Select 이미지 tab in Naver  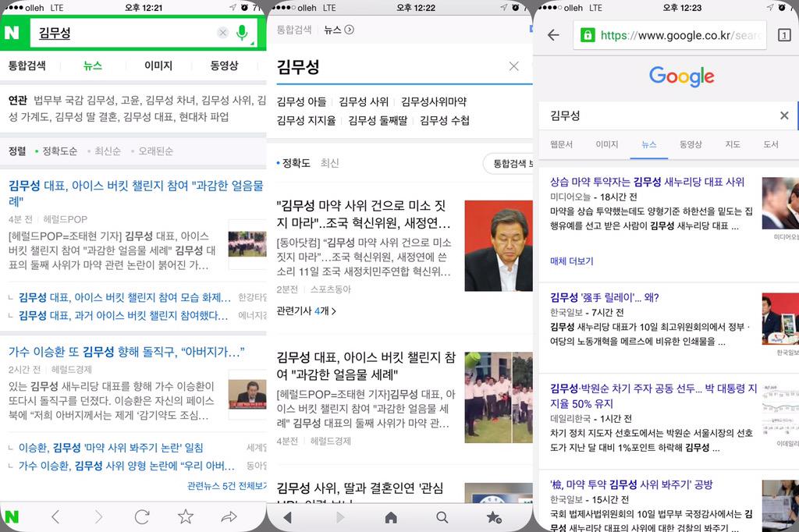click(158, 66)
